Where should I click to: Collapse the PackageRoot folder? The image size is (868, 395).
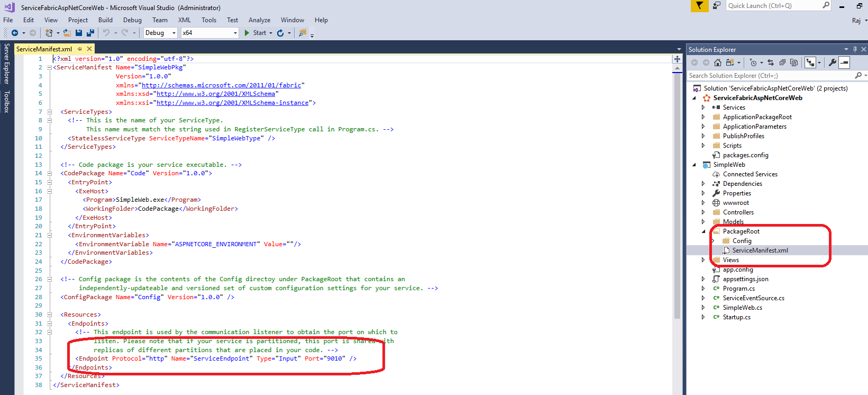[x=703, y=231]
